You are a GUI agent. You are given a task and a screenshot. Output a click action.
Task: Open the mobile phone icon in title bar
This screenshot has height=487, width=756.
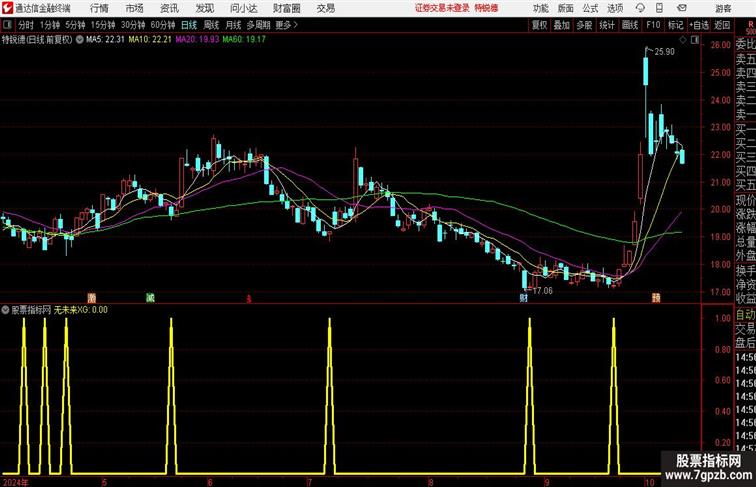coord(659,8)
